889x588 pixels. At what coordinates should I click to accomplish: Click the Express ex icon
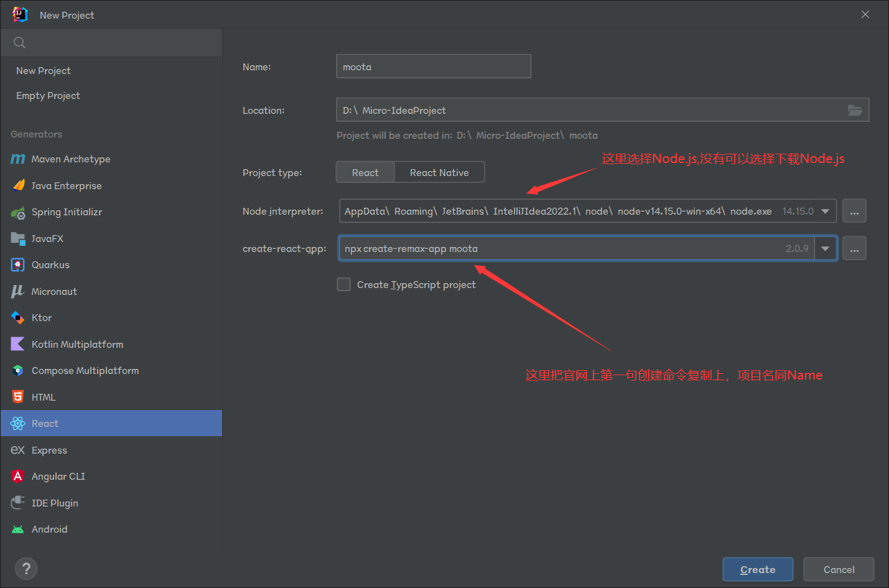tap(18, 450)
